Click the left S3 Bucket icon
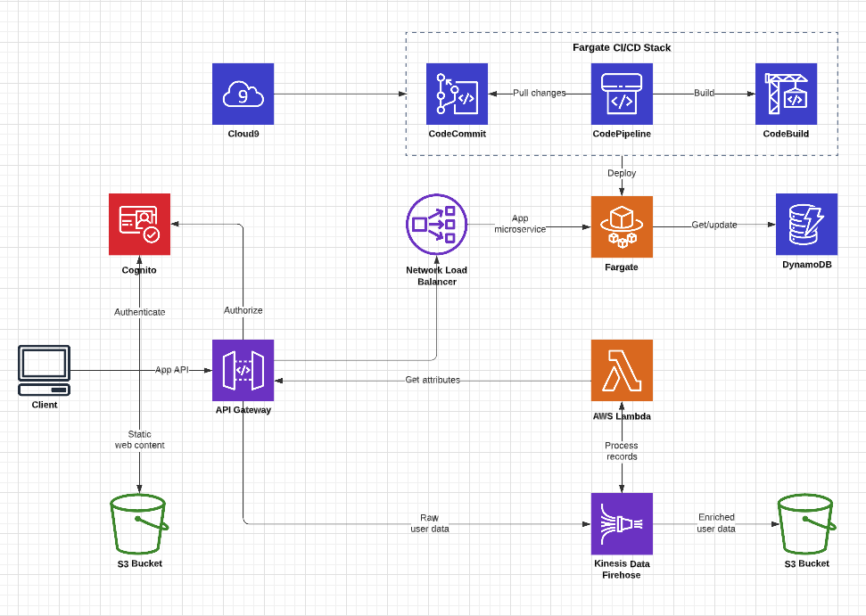 click(138, 526)
